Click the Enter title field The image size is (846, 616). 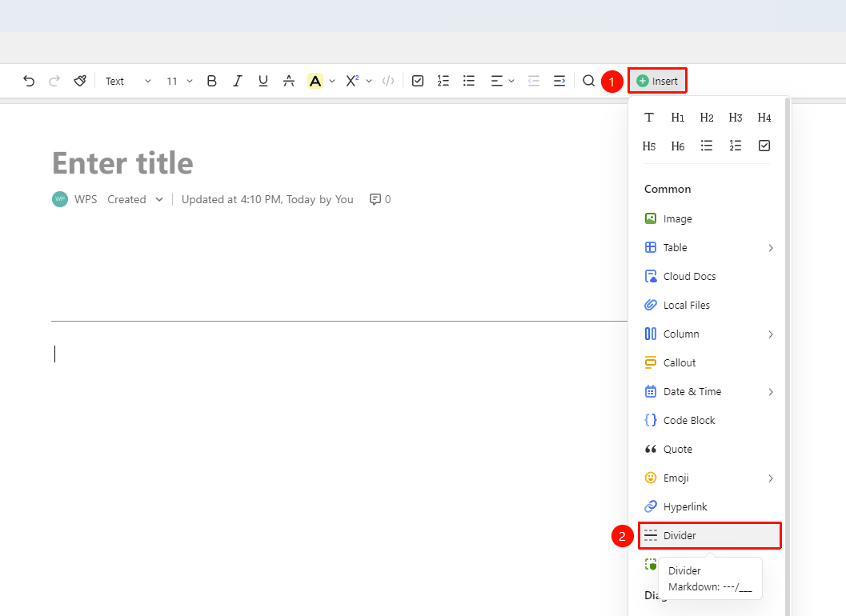123,163
